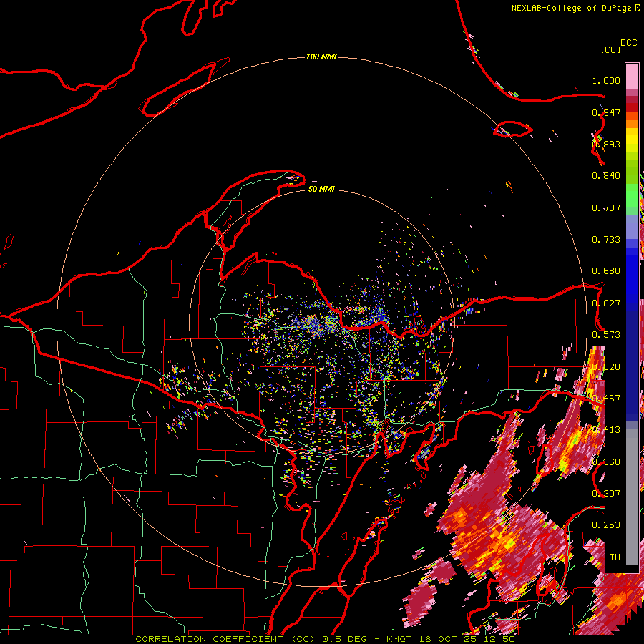Image resolution: width=644 pixels, height=644 pixels.
Task: Click the 0.360 scale value
Action: (606, 462)
